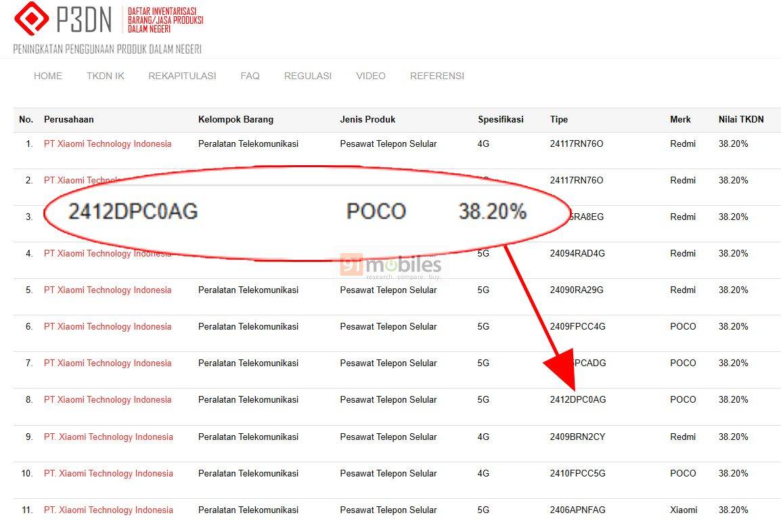The image size is (781, 532).
Task: Open the REFERENSI menu item
Action: click(x=437, y=76)
